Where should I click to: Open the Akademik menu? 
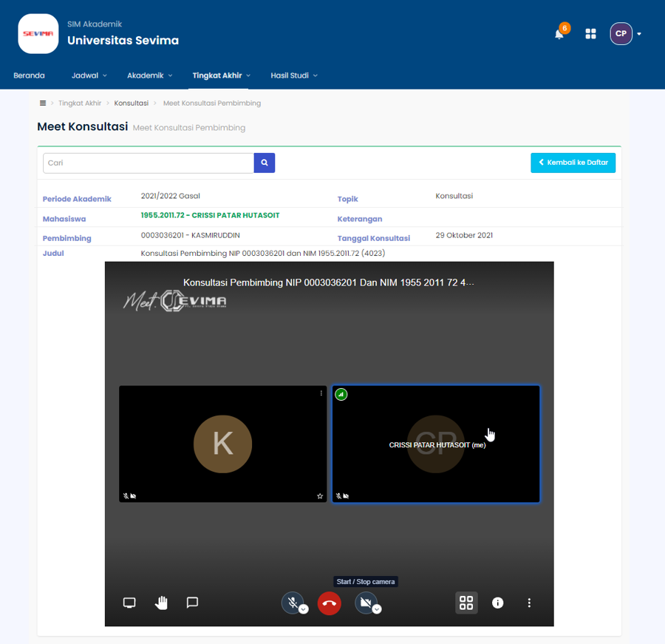coord(149,75)
